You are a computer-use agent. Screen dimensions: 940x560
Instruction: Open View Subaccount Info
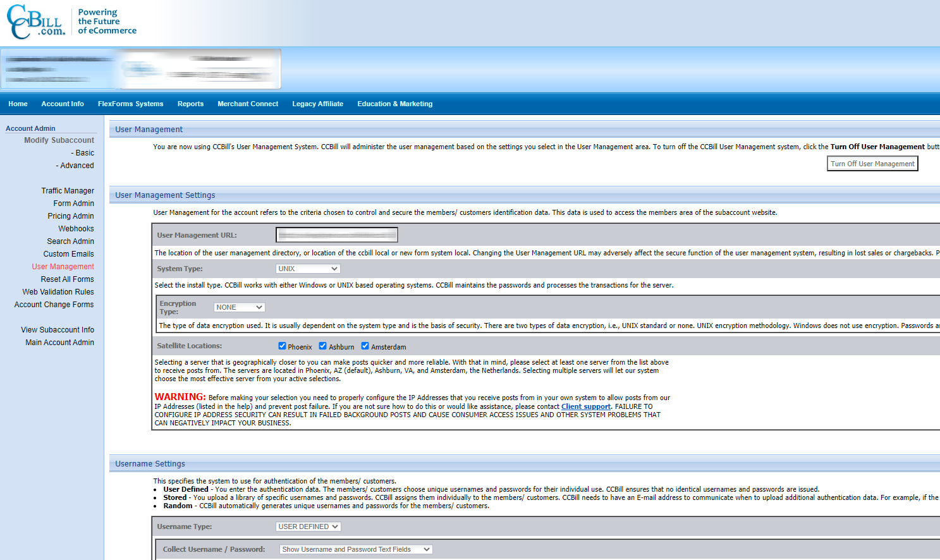[x=57, y=330]
